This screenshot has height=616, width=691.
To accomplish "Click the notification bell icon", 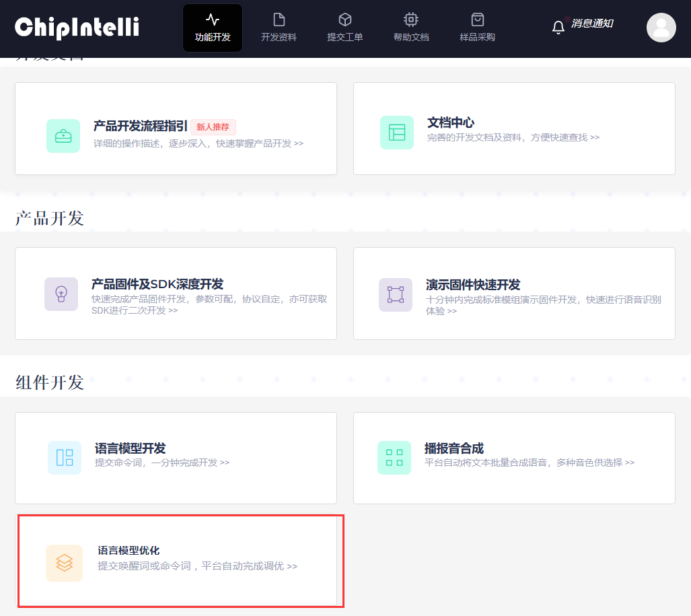I will coord(558,28).
